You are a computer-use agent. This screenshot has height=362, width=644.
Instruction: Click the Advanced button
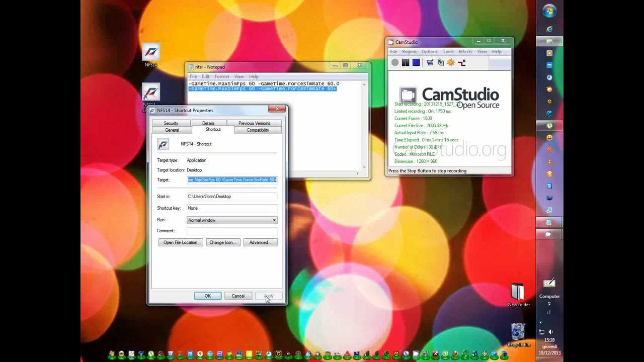pos(260,242)
